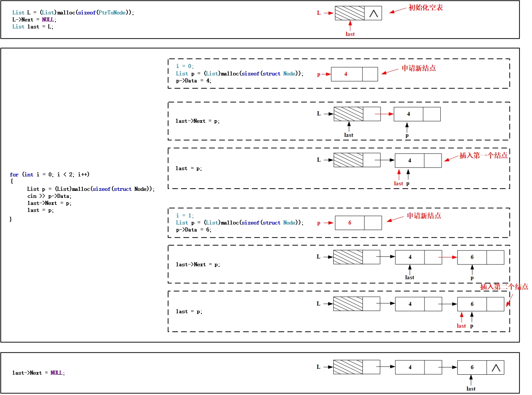
Task: Click the red label '插入第二个结点'
Action: coord(504,287)
